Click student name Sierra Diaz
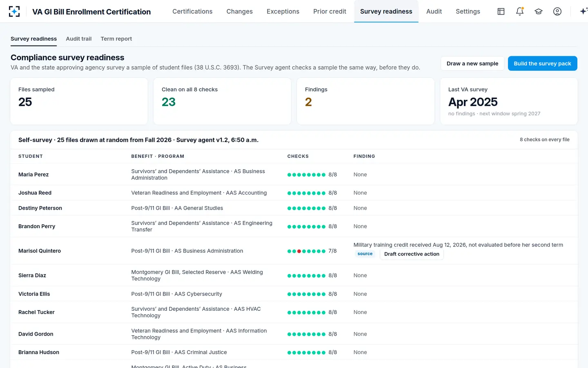588x368 pixels. coord(32,276)
